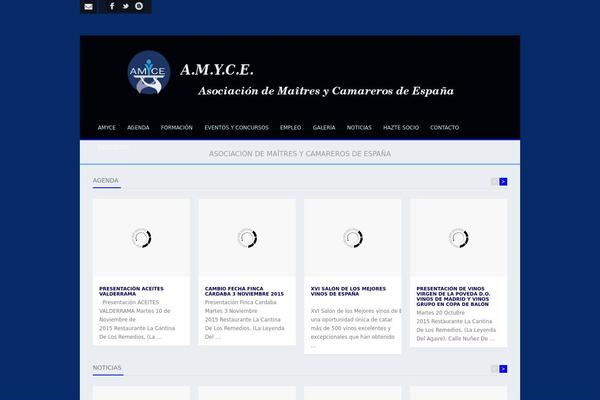
Task: Click the AMYCE round logo
Action: [x=148, y=73]
